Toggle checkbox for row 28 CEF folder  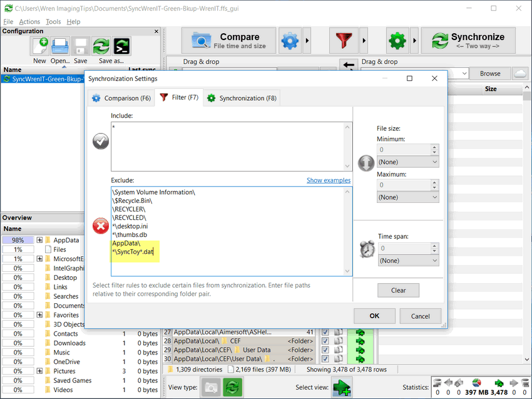(325, 341)
